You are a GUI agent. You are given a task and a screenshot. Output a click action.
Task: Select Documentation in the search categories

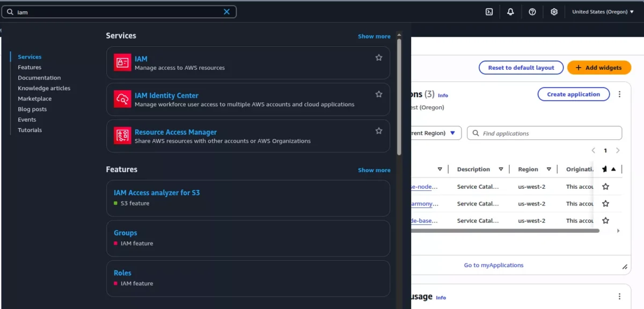coord(39,78)
